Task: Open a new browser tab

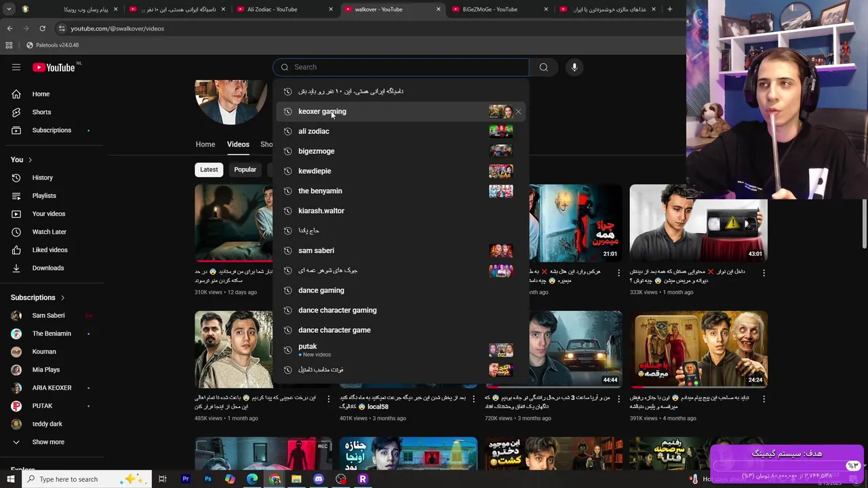Action: [x=670, y=9]
